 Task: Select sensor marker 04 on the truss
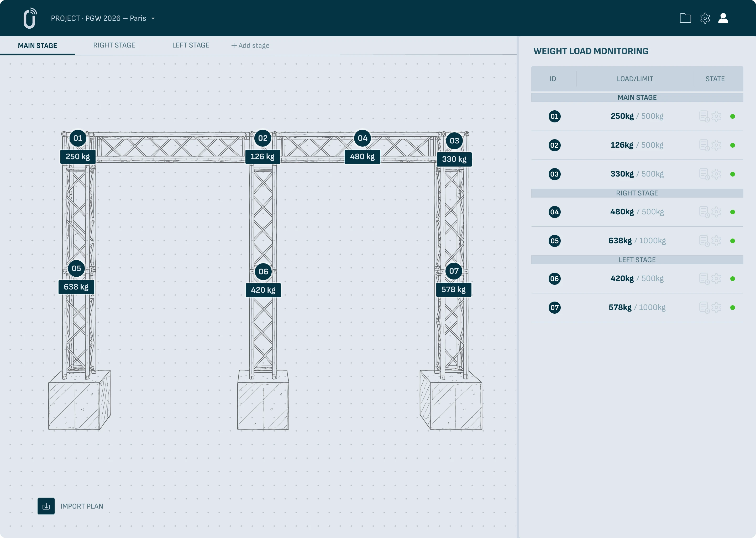coord(363,138)
